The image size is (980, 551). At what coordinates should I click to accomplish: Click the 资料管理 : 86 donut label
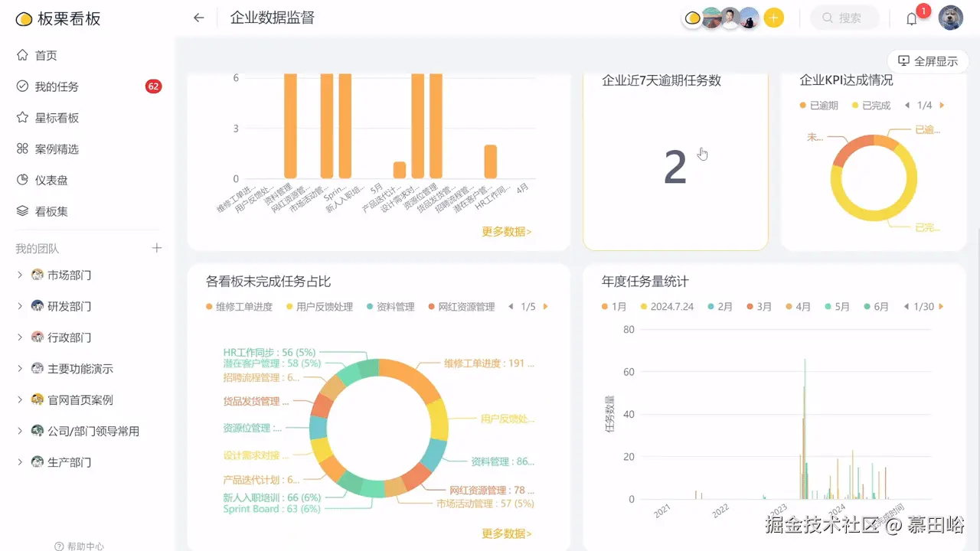pos(503,461)
